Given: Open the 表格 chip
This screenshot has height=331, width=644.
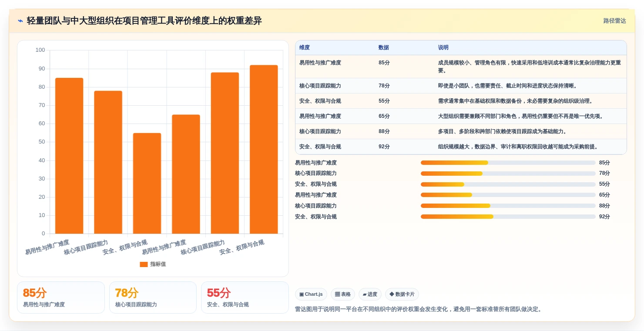Looking at the screenshot, I should click(x=343, y=294).
